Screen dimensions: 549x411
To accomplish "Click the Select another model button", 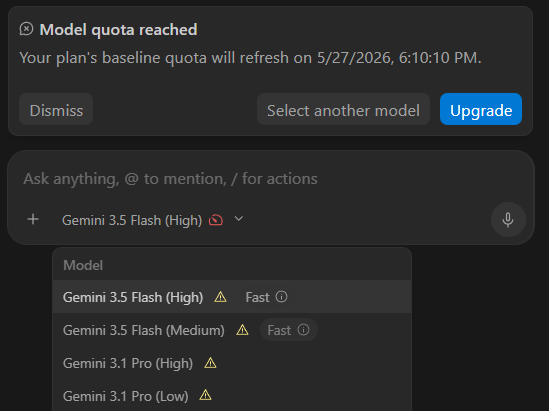I will 343,110.
